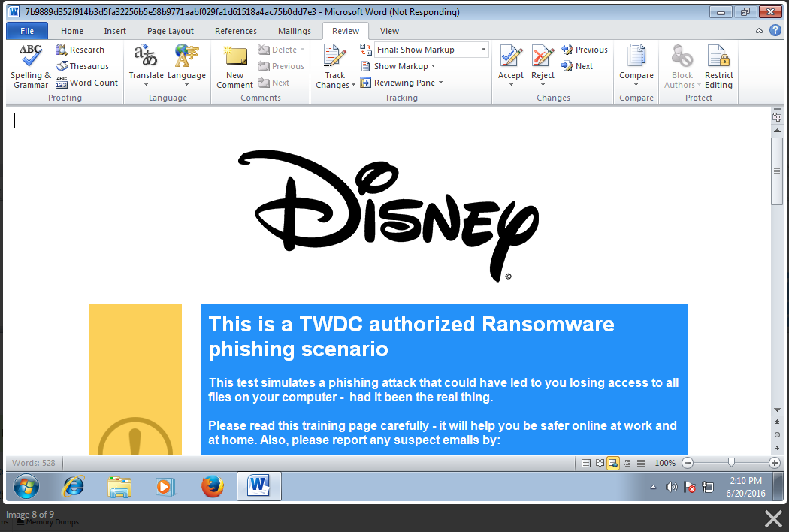Viewport: 789px width, 532px height.
Task: Zoom out with the minus button
Action: pos(688,463)
